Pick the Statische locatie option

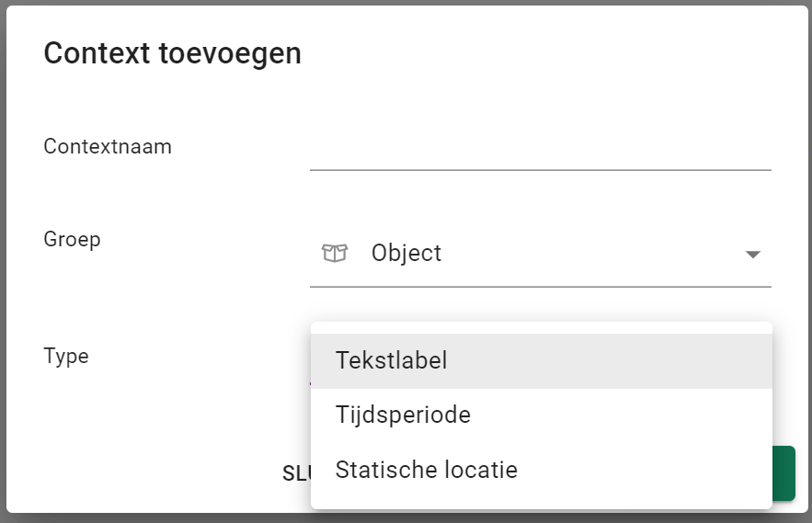click(x=541, y=471)
